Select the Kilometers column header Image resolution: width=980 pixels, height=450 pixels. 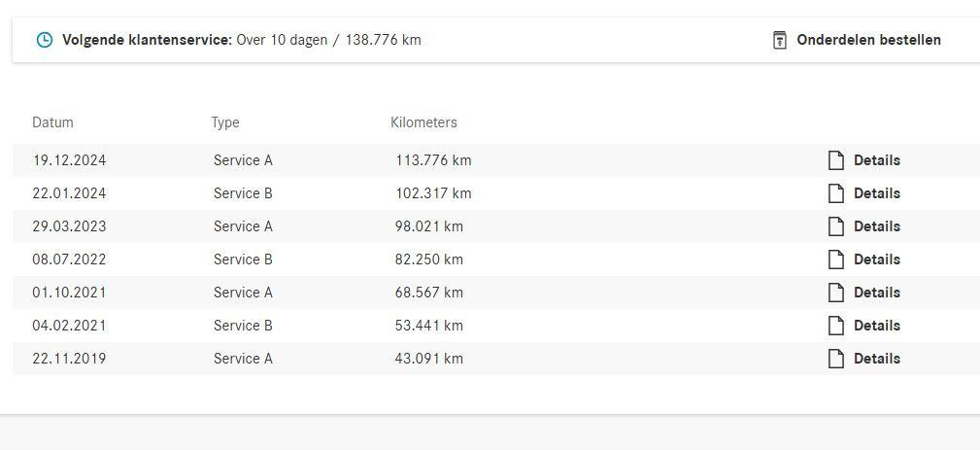coord(423,122)
